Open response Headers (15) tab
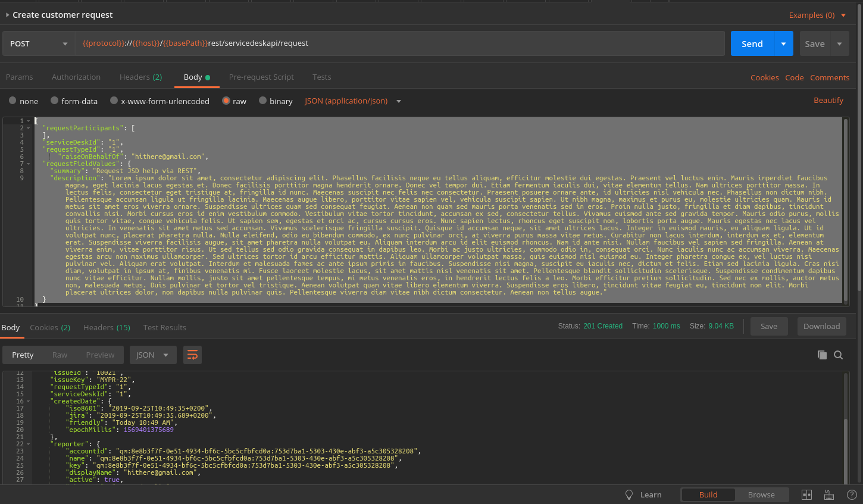The width and height of the screenshot is (863, 504). (x=107, y=328)
